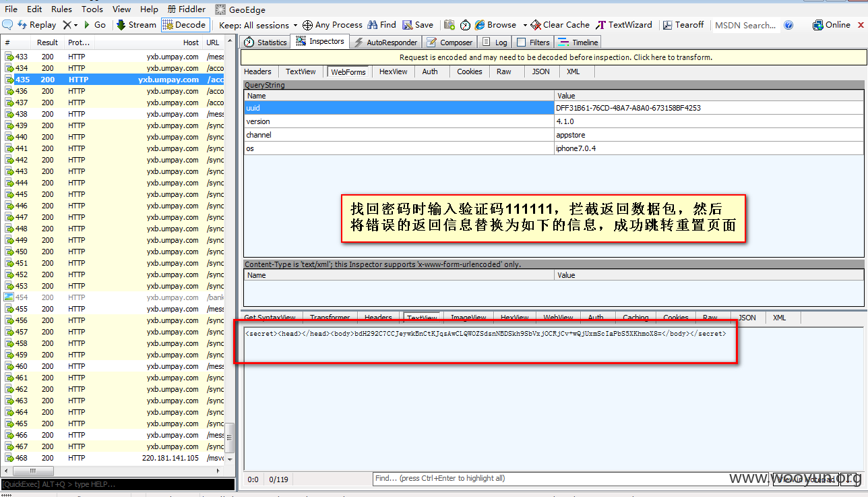Save sessions with the Save button
868x497 pixels.
tap(418, 25)
